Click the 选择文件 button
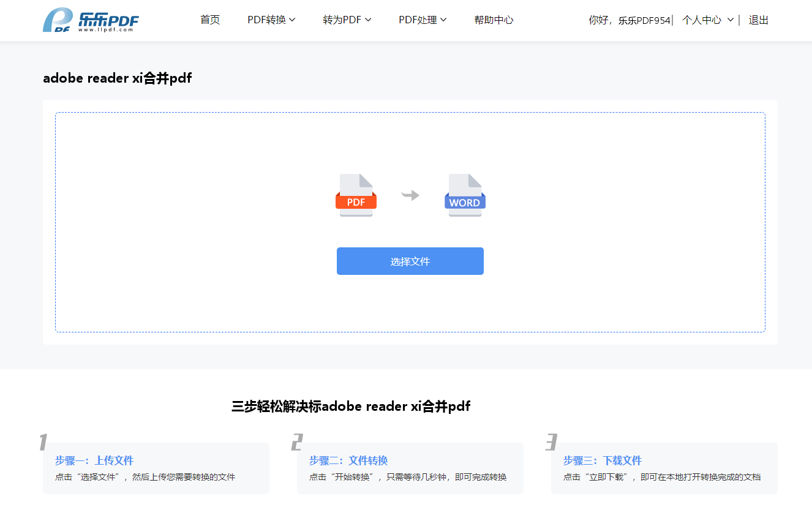Viewport: 812px width, 510px height. tap(410, 261)
